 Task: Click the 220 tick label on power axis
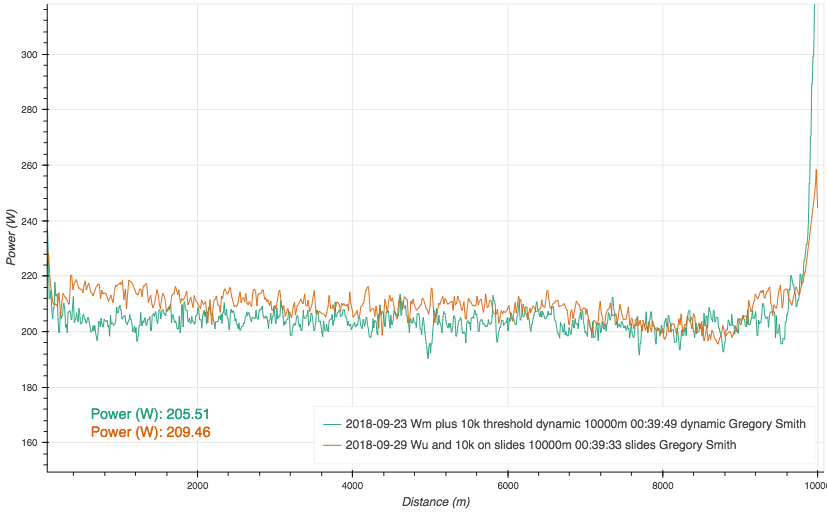tap(30, 276)
